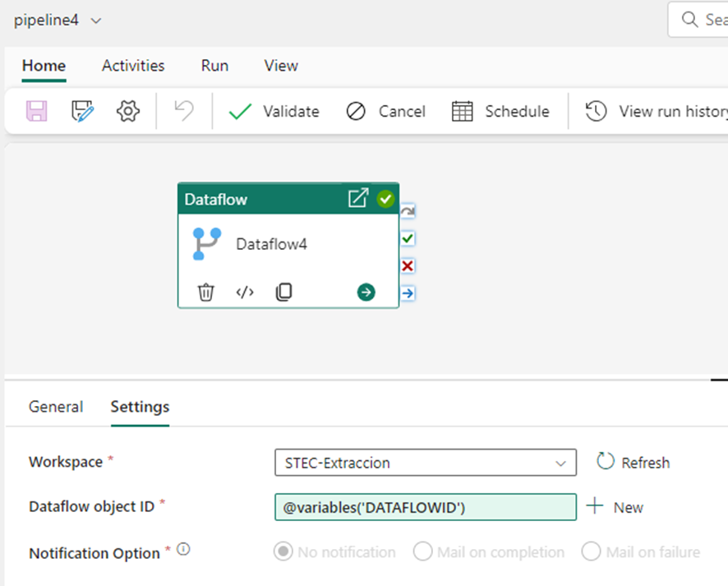Click the On success green check connector
728x586 pixels.
(x=408, y=238)
